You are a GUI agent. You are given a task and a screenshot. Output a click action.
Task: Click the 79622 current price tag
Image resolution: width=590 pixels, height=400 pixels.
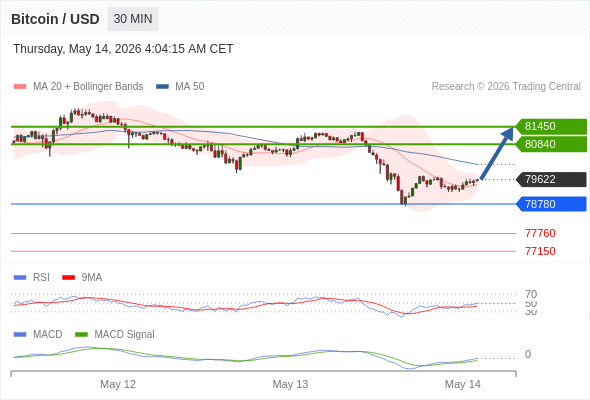click(551, 179)
